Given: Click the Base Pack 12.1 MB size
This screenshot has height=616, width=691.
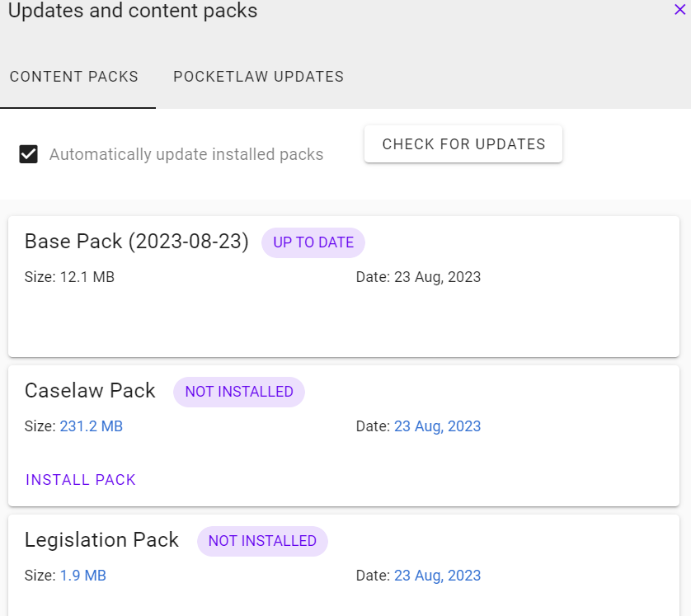Looking at the screenshot, I should click(69, 277).
